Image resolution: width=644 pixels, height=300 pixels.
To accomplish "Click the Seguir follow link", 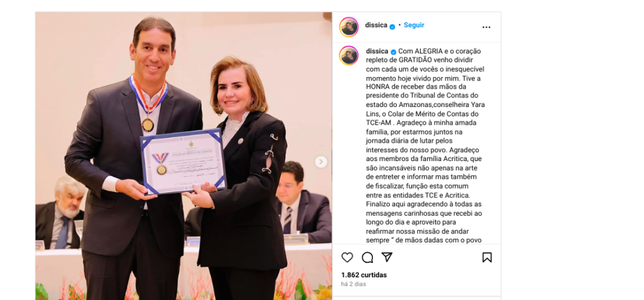I will (414, 25).
